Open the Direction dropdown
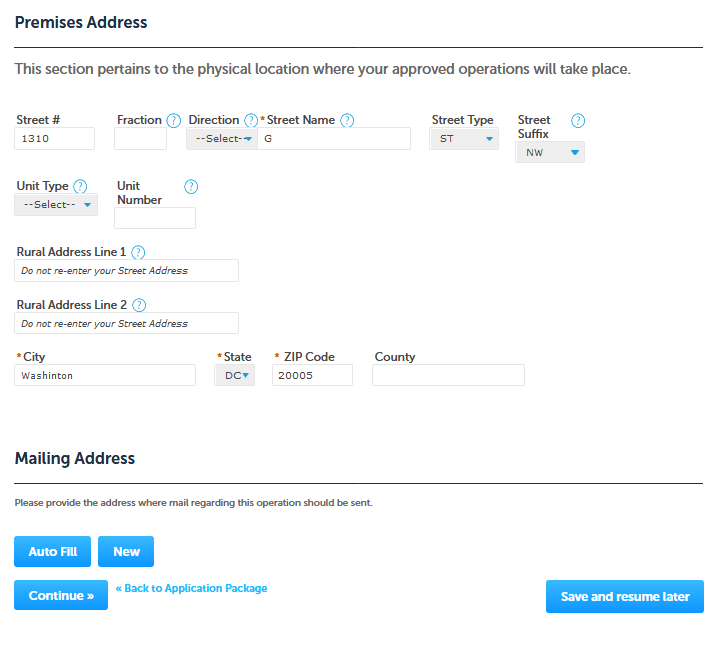718x646 pixels. tap(222, 139)
